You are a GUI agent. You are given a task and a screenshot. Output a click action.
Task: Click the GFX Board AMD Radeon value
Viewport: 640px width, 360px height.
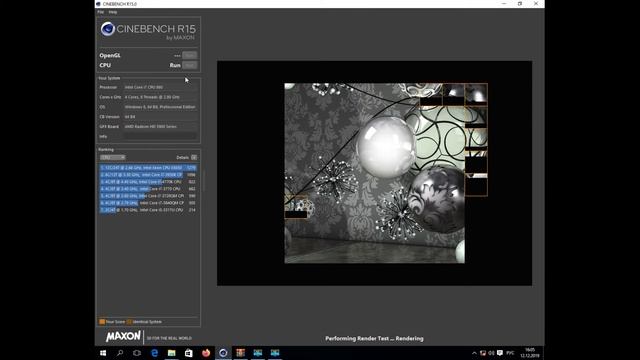pos(151,127)
